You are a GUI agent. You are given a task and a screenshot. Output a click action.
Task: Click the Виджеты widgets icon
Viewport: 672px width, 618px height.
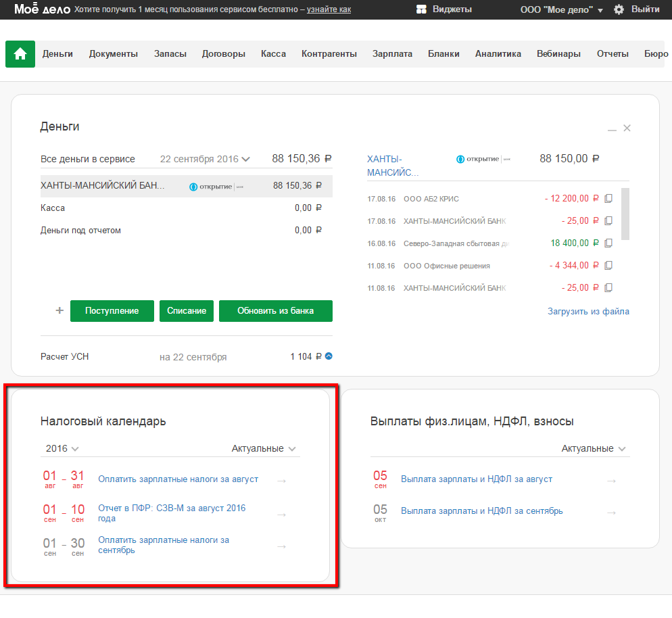pos(421,9)
